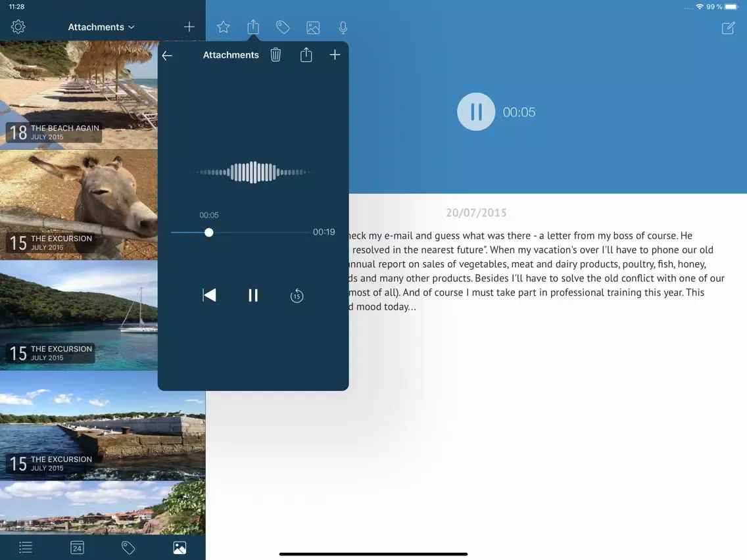
Task: Go back using the popover arrow
Action: point(168,56)
